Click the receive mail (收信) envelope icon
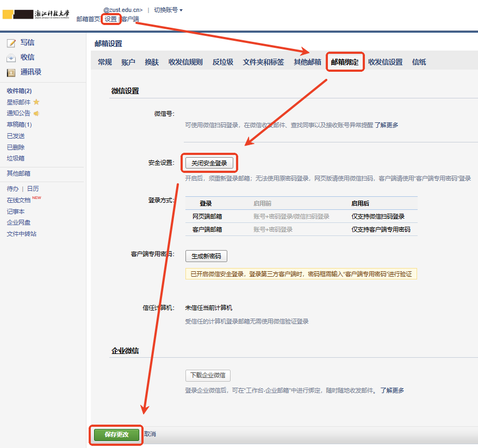 tap(11, 58)
